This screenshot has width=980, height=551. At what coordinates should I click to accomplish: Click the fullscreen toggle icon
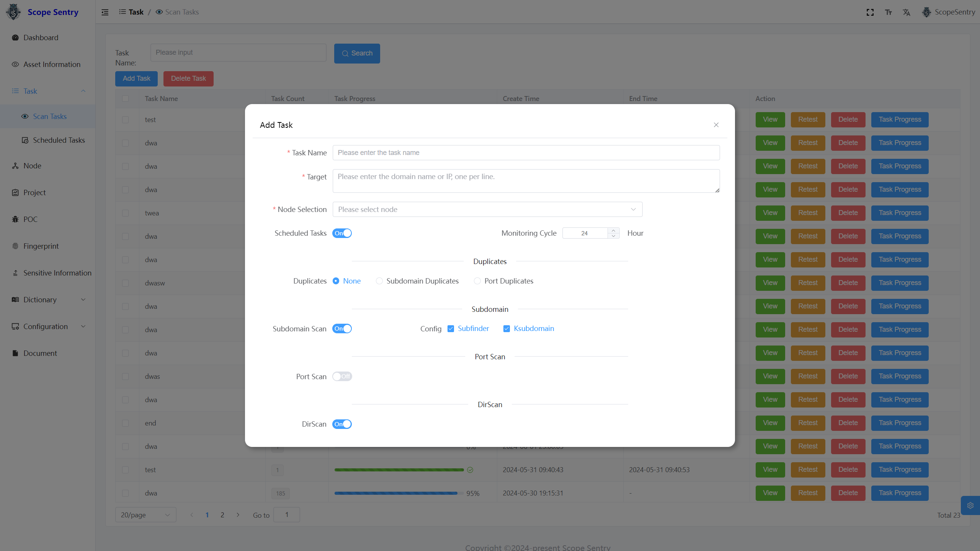tap(870, 12)
